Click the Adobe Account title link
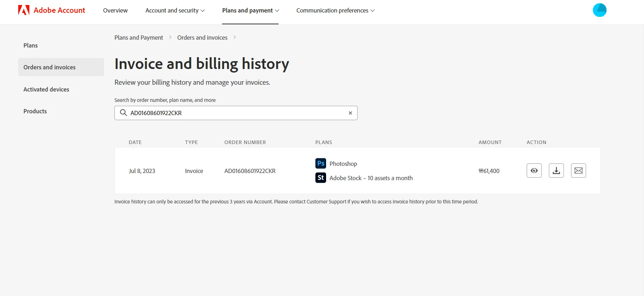The width and height of the screenshot is (644, 296). (59, 10)
